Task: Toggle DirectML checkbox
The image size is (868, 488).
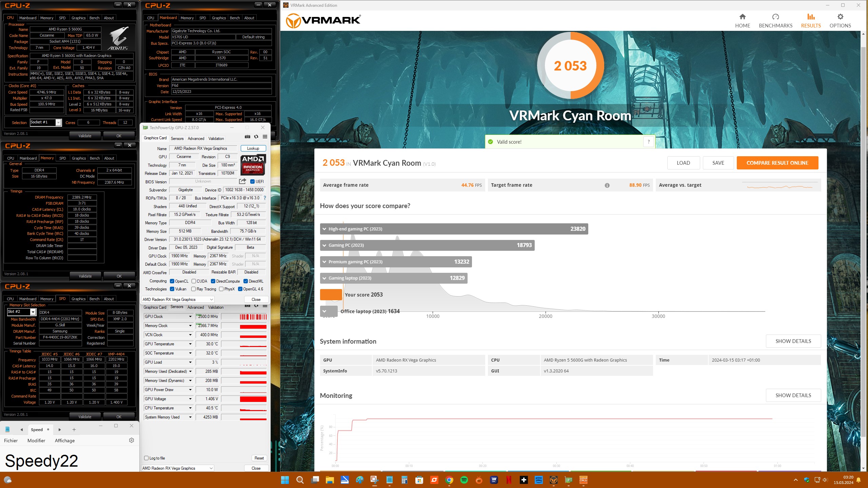Action: pos(245,281)
